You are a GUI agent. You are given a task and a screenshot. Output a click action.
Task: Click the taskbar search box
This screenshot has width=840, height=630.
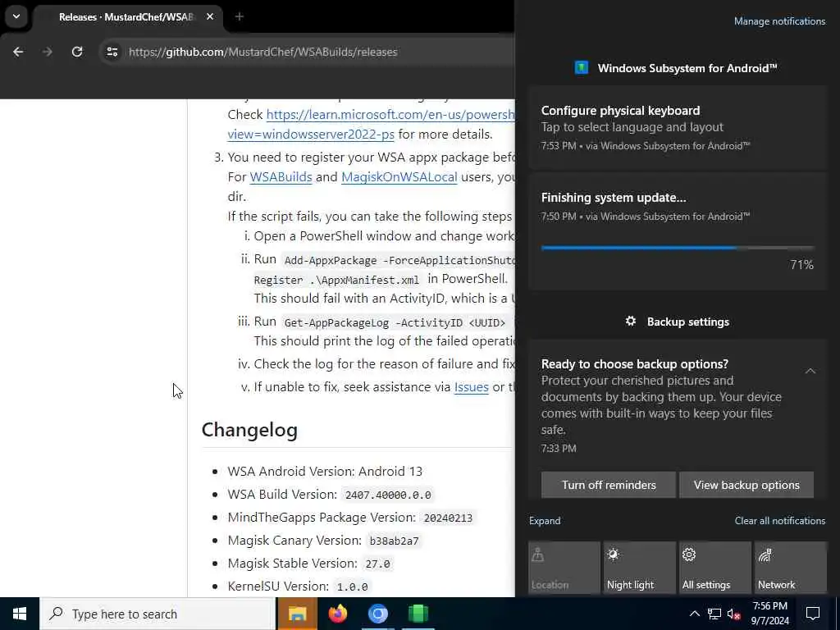click(157, 614)
